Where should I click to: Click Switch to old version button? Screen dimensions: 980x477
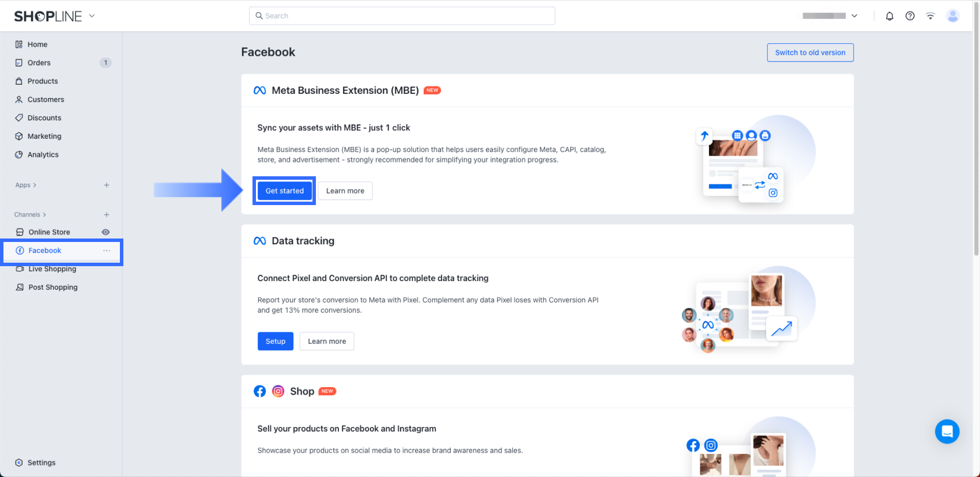point(810,52)
